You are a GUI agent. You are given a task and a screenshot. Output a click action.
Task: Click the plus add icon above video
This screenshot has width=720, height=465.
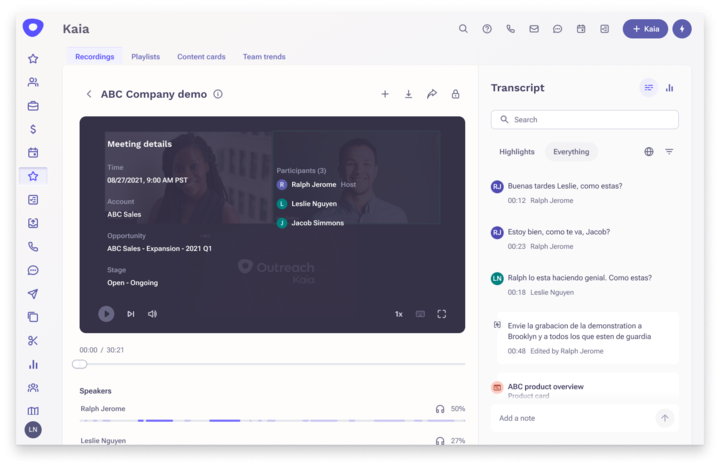[x=385, y=94]
